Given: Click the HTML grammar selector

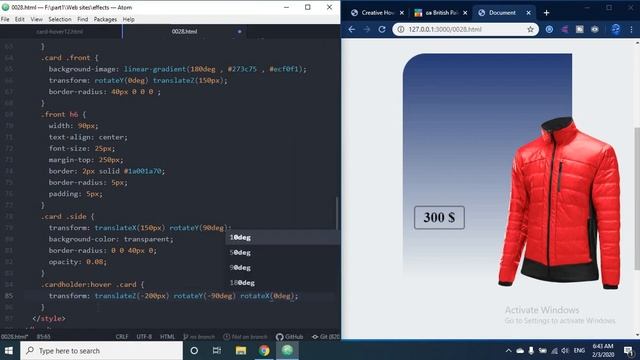Looking at the screenshot, I should tap(167, 337).
